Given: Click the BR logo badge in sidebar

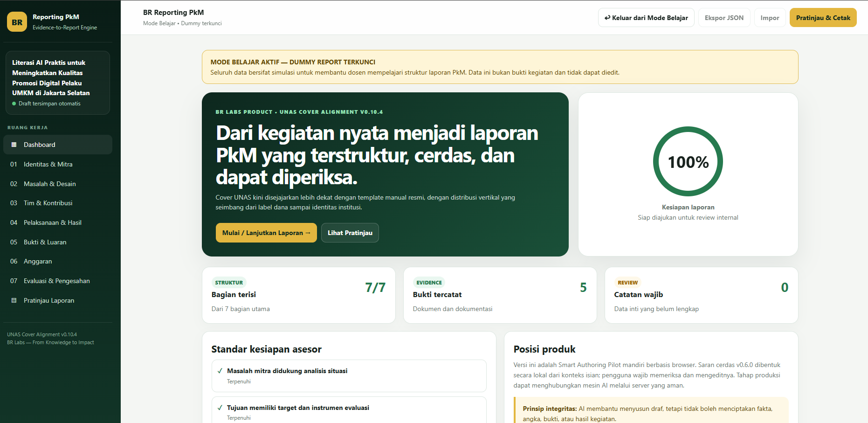Looking at the screenshot, I should [17, 22].
